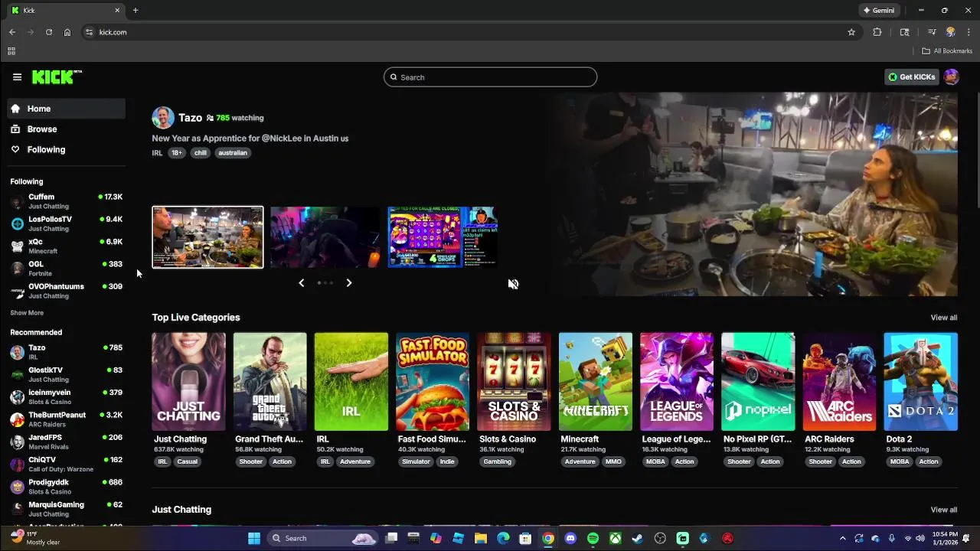Viewport: 980px width, 551px height.
Task: Bookmark this page with star icon
Action: [x=851, y=32]
